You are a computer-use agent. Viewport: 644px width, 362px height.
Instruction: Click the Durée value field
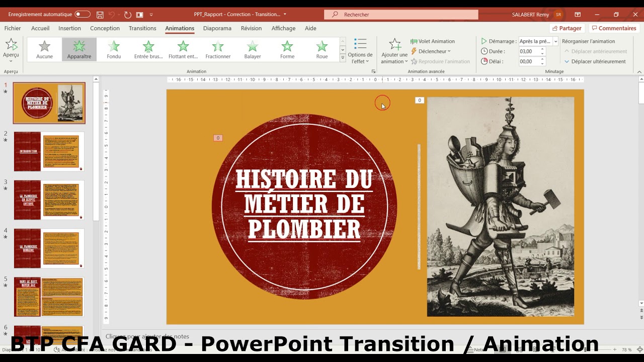529,51
